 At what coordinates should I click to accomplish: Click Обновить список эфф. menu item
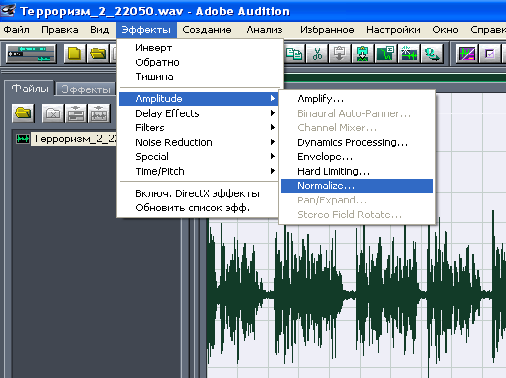pyautogui.click(x=198, y=208)
